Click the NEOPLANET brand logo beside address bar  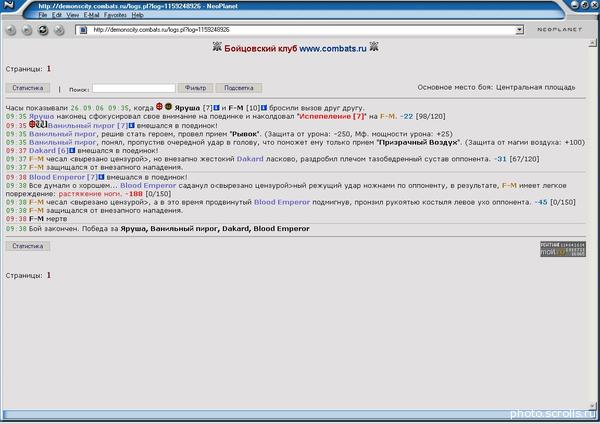coord(559,29)
